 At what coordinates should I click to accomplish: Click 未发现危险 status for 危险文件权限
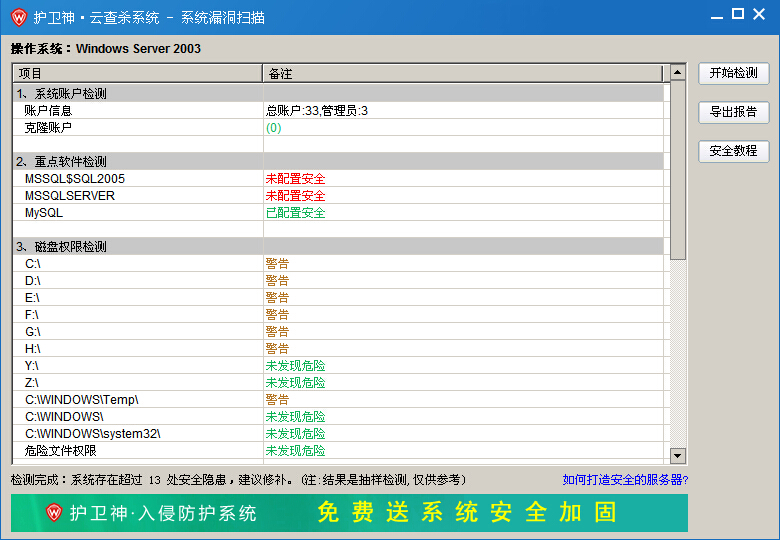click(295, 450)
